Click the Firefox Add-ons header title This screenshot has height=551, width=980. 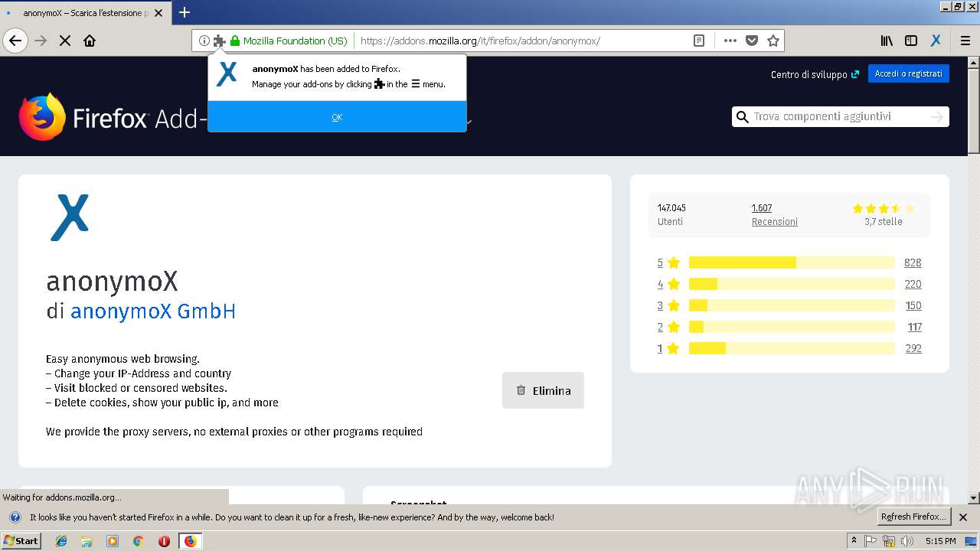139,119
